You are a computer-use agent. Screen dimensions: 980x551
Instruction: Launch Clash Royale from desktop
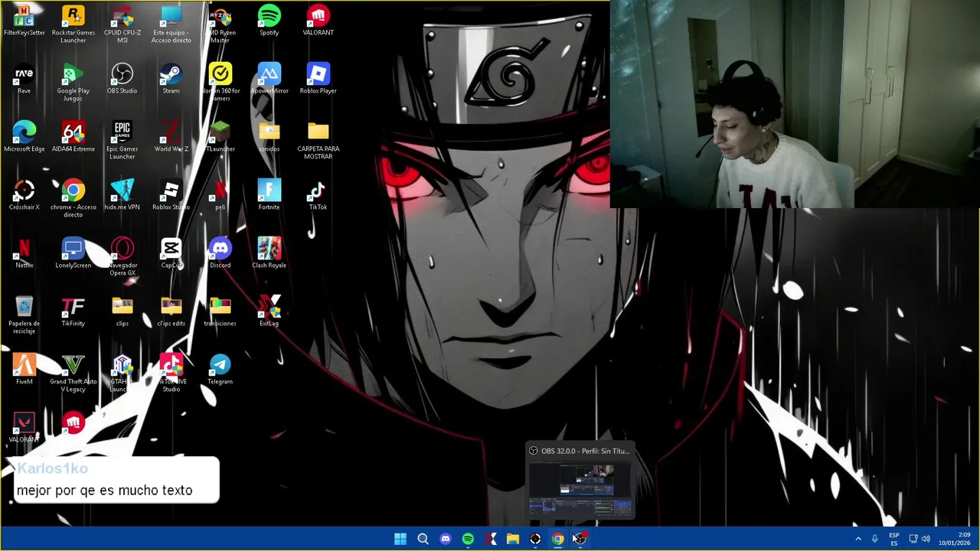[x=269, y=253]
